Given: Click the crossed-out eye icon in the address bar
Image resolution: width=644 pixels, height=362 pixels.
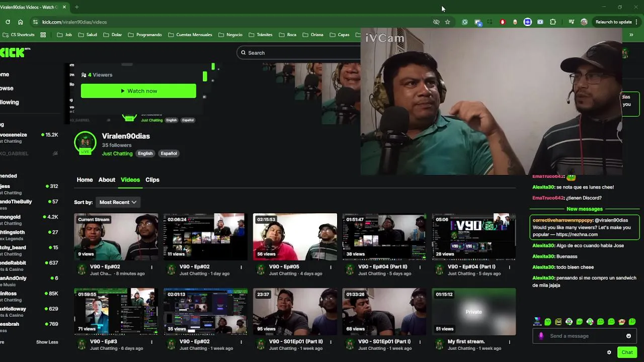Looking at the screenshot, I should point(436,22).
